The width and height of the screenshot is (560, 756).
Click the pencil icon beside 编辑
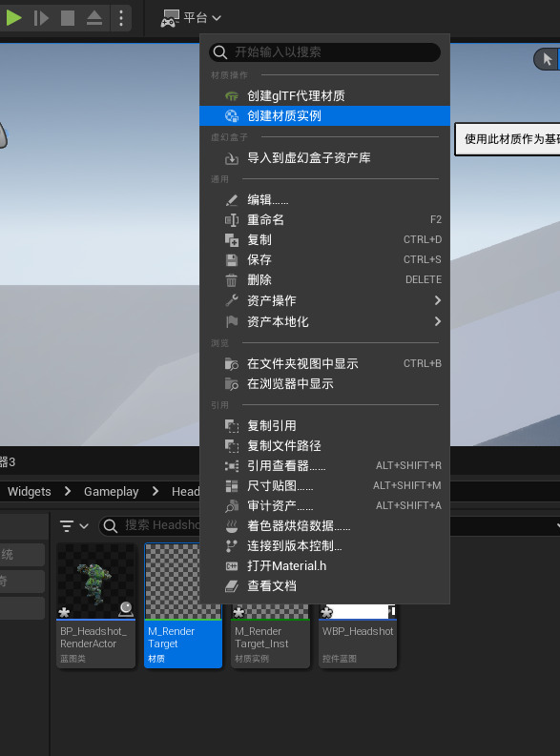pos(232,199)
